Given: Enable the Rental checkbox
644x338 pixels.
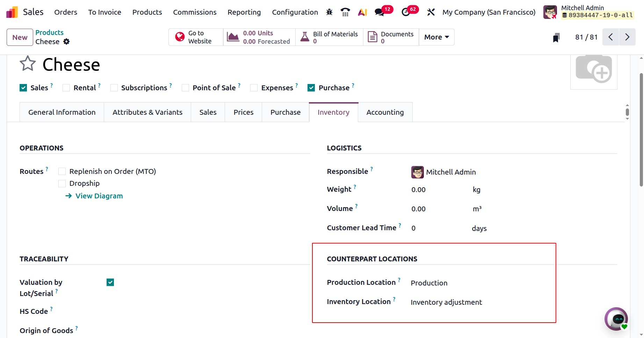Looking at the screenshot, I should pyautogui.click(x=66, y=88).
